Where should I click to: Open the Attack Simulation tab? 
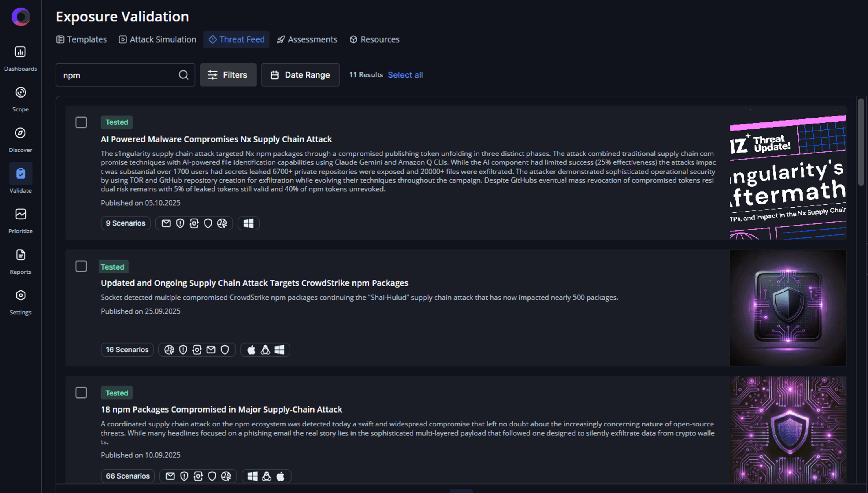pos(157,40)
